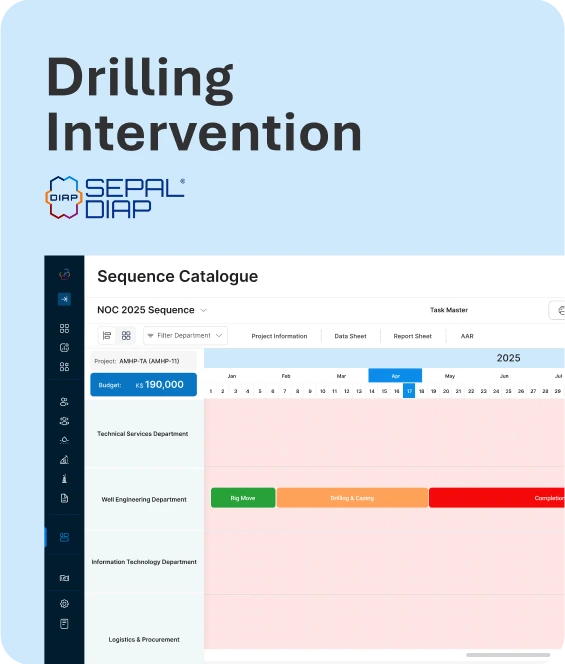
Task: Open the Project Information tab
Action: pyautogui.click(x=279, y=336)
